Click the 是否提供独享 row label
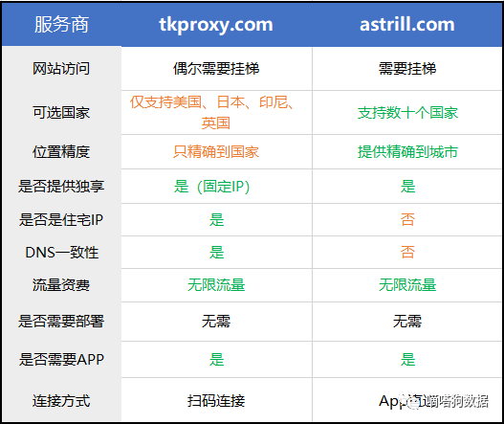 click(x=61, y=187)
